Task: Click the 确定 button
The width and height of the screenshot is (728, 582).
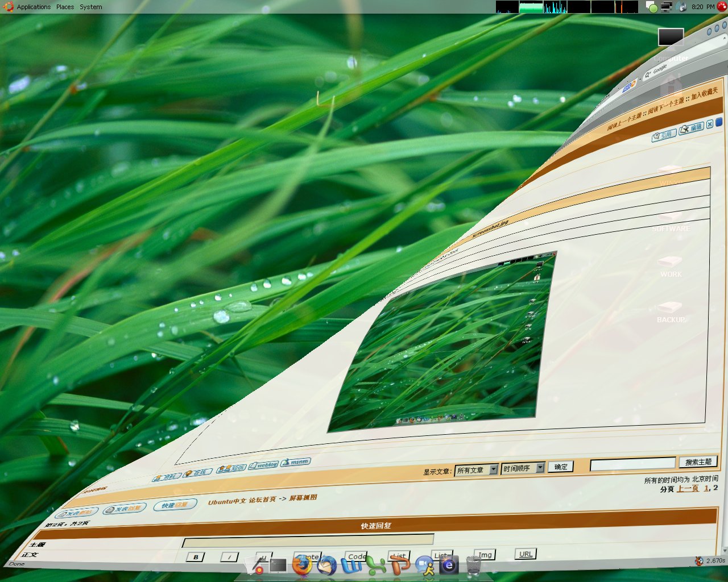Action: tap(561, 467)
